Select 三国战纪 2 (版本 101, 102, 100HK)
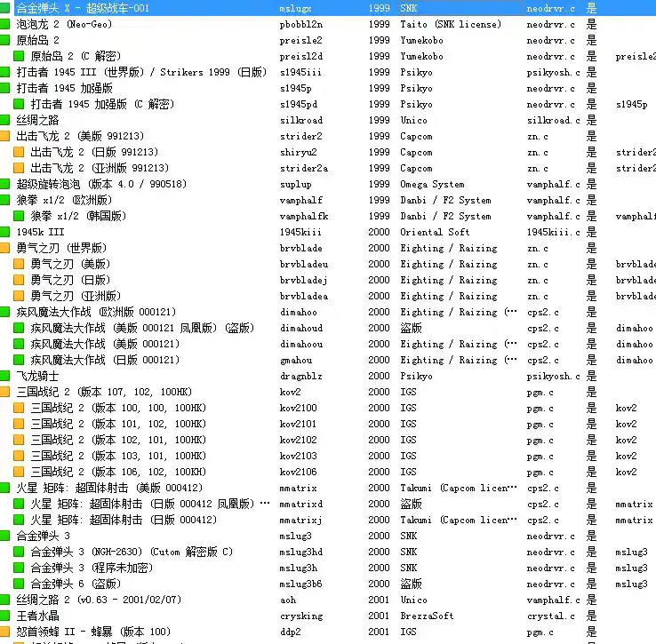The height and width of the screenshot is (644, 656). 118,424
